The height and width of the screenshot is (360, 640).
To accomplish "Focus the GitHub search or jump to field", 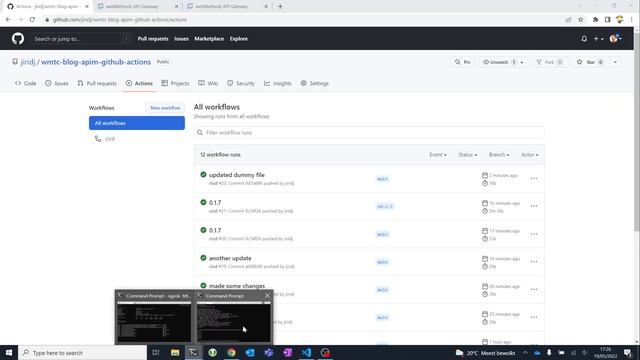I will click(80, 39).
